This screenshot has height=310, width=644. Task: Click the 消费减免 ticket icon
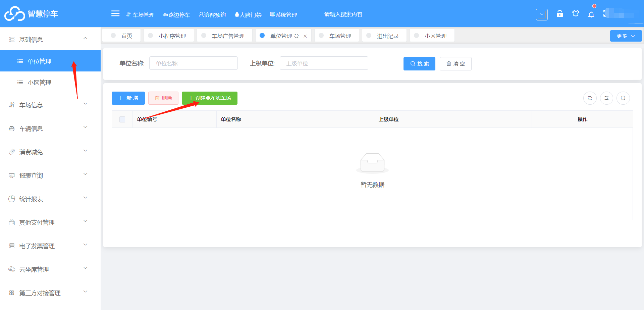click(x=12, y=152)
